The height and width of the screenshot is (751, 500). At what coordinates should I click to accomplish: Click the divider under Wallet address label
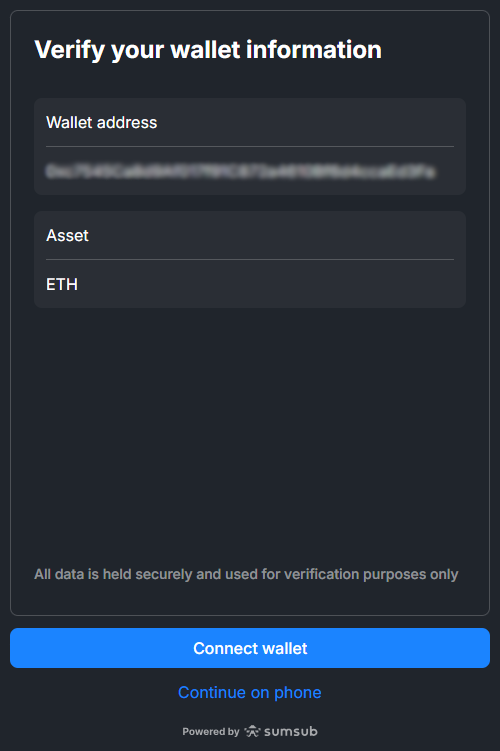[250, 147]
